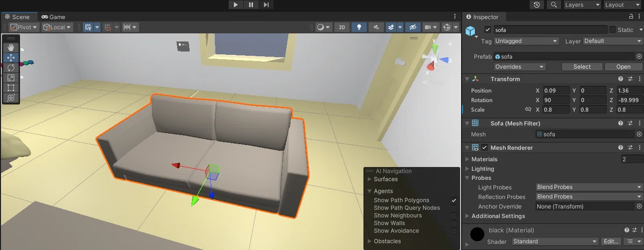This screenshot has width=644, height=250.
Task: Open the Tag dropdown (Untagged)
Action: point(526,41)
